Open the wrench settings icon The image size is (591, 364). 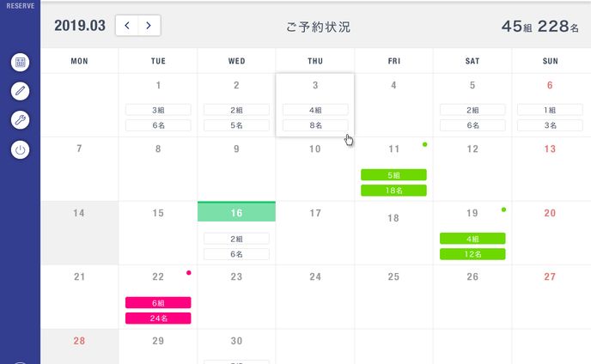pos(21,120)
